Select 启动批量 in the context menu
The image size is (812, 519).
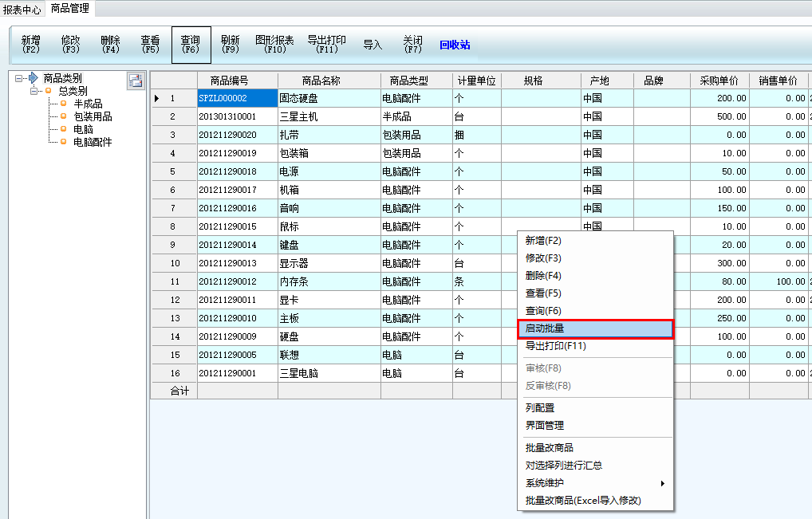click(595, 328)
